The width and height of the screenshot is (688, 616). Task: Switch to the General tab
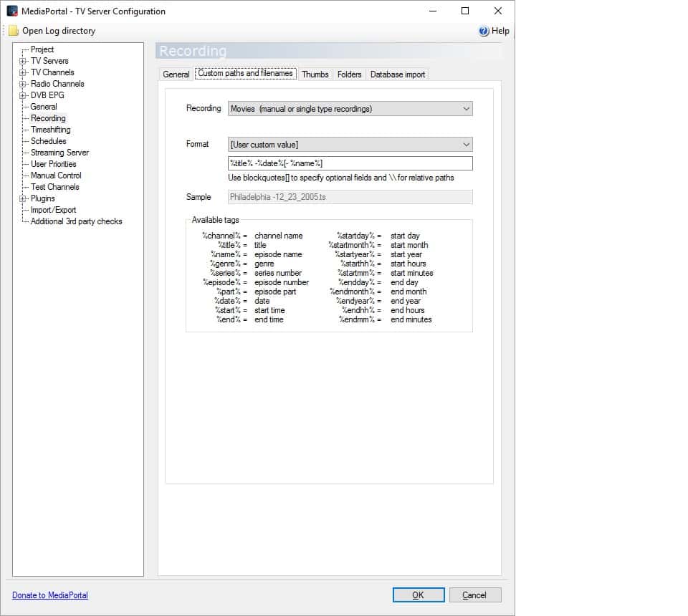pos(176,74)
